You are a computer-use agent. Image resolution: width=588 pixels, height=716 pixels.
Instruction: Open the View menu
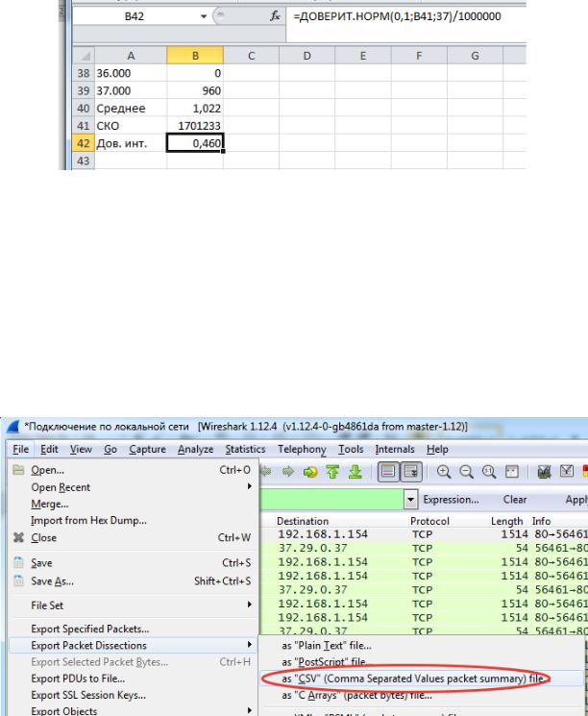(81, 450)
